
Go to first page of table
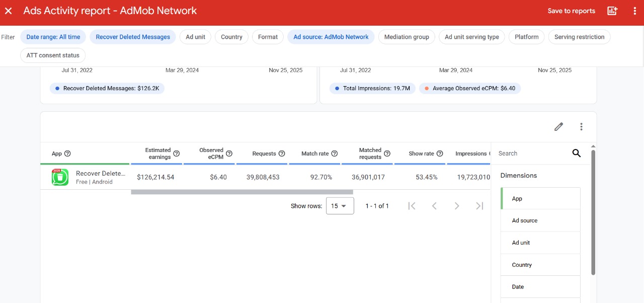[412, 206]
